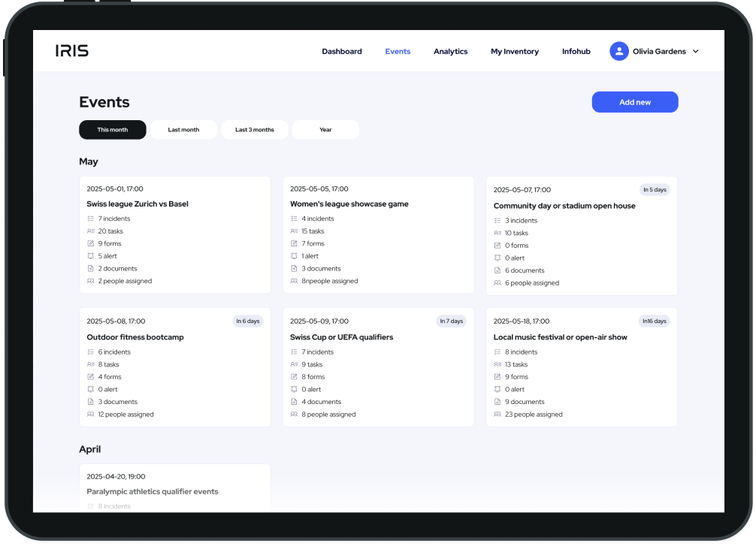Open the Dashboard menu item
Image resolution: width=756 pixels, height=546 pixels.
tap(342, 52)
